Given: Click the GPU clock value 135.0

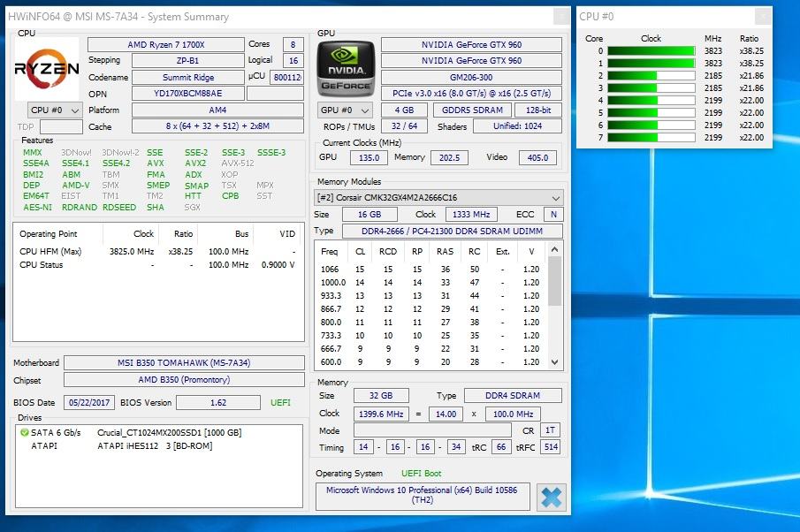Looking at the screenshot, I should [x=369, y=157].
